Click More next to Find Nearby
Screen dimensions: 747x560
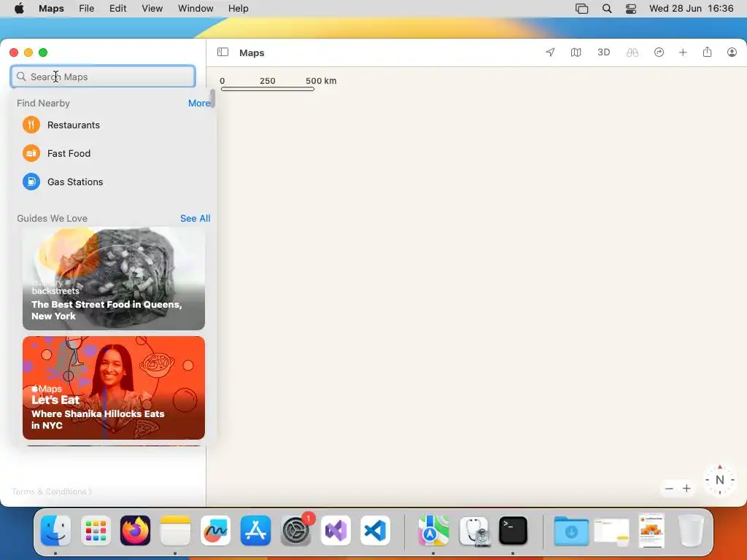(x=198, y=104)
